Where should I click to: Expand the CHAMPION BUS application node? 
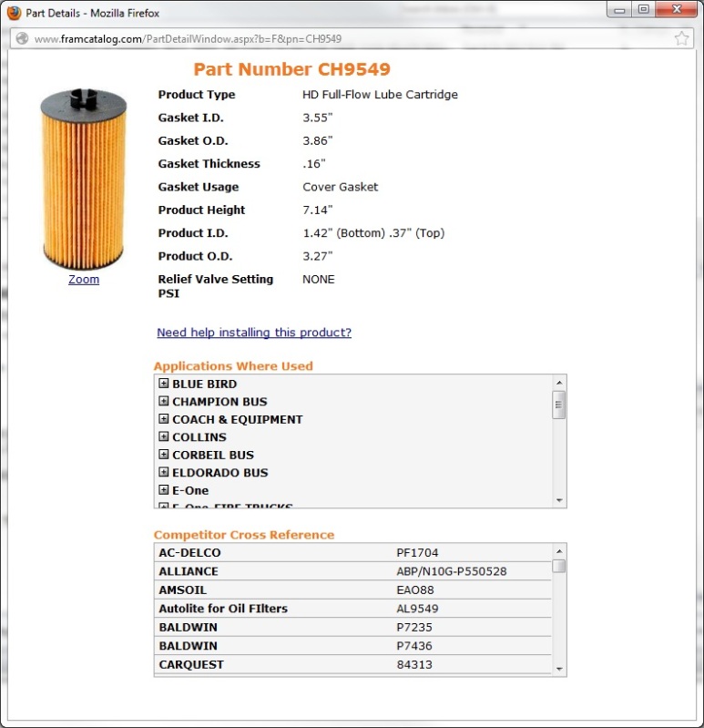pos(163,401)
